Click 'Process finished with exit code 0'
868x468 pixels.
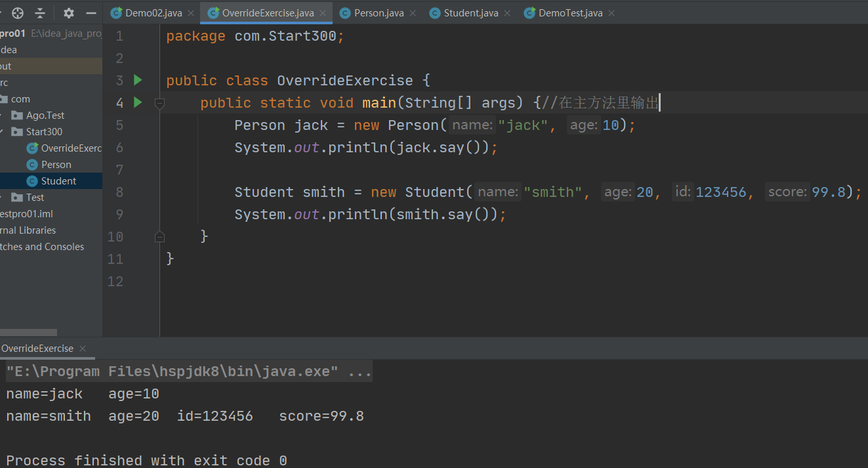point(146,460)
